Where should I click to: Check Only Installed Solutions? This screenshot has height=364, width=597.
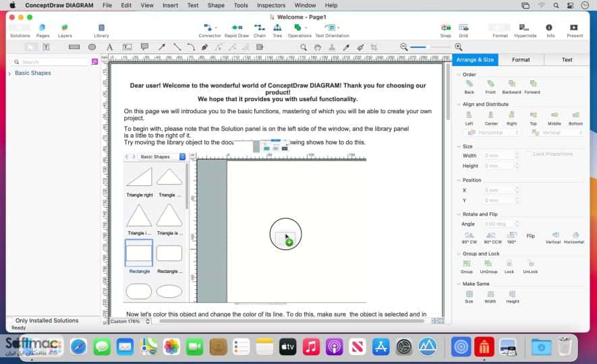pos(11,321)
